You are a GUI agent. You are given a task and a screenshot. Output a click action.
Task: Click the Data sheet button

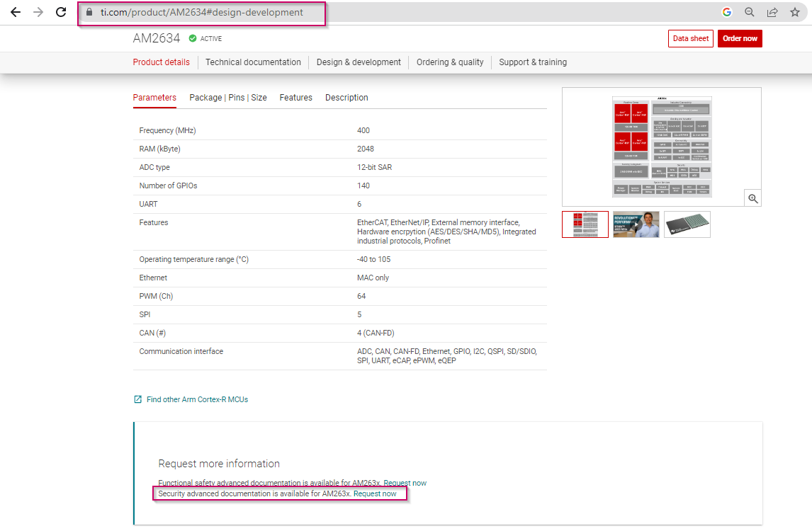690,38
